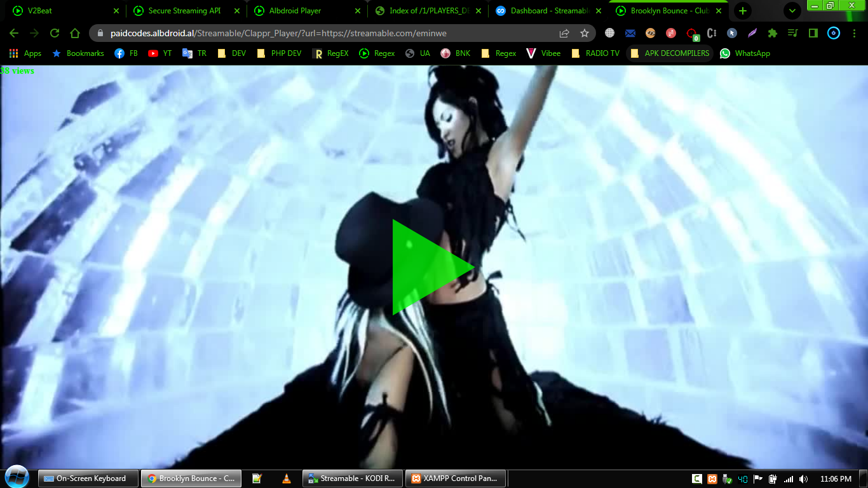Screen dimensions: 868x488
Task: Open VLC media player from taskbar
Action: [x=286, y=478]
